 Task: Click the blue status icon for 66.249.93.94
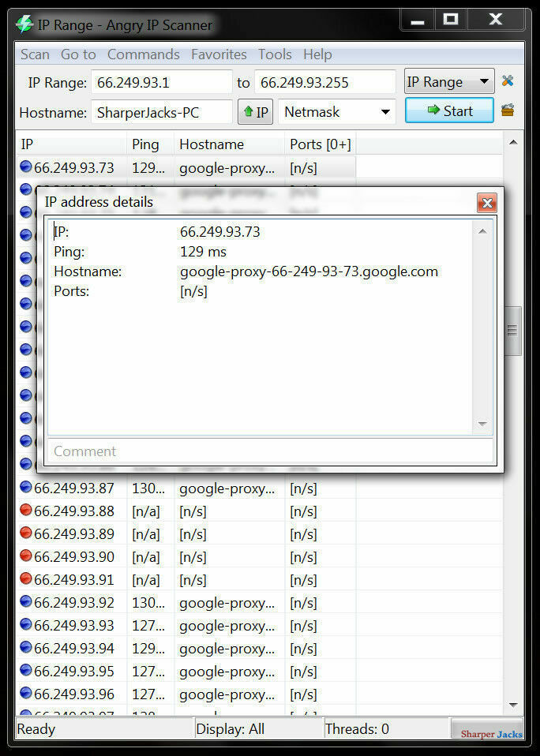coord(25,647)
